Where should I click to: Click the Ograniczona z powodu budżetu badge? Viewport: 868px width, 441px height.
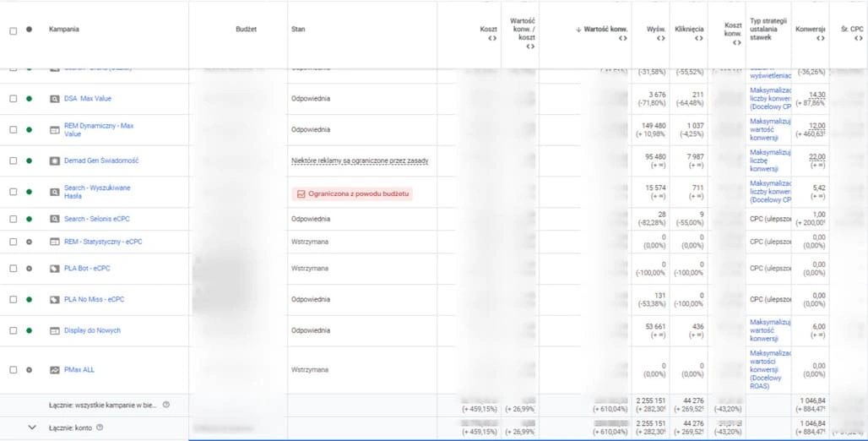[352, 194]
